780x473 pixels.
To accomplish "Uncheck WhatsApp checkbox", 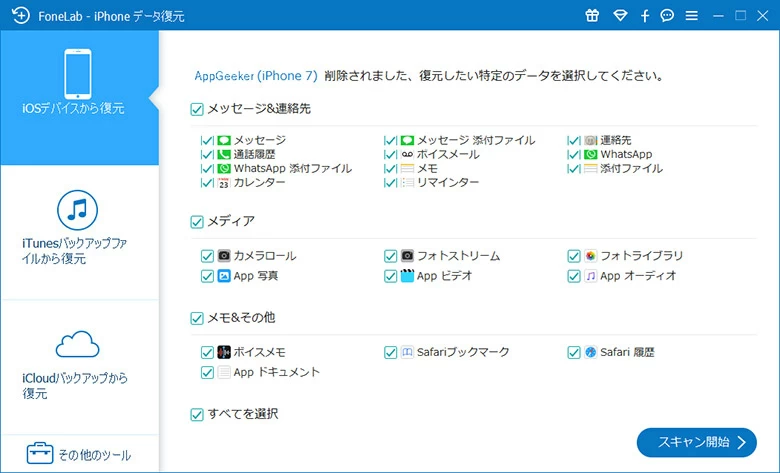I will click(573, 155).
